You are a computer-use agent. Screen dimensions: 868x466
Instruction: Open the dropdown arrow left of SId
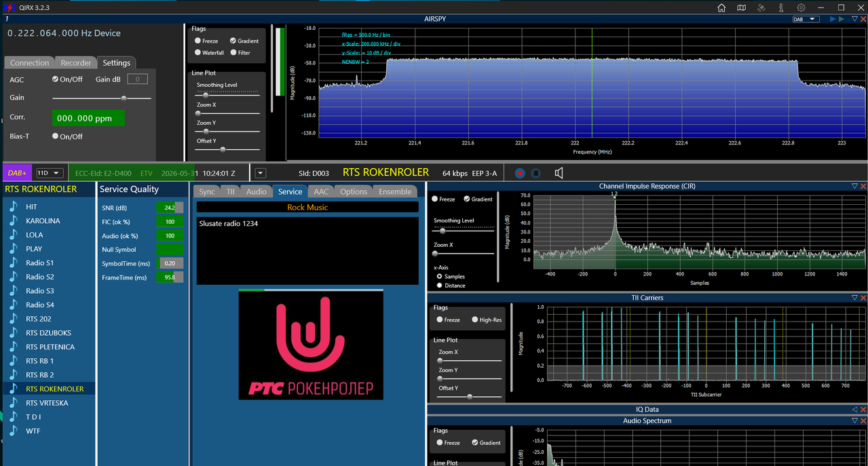pyautogui.click(x=260, y=173)
